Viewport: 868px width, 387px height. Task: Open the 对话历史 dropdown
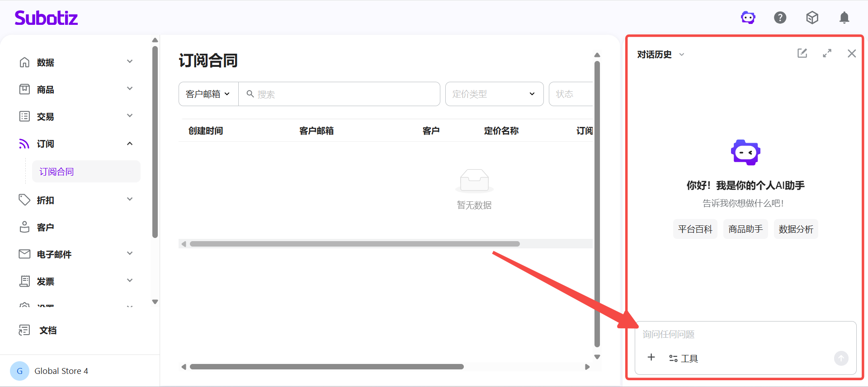pyautogui.click(x=660, y=55)
